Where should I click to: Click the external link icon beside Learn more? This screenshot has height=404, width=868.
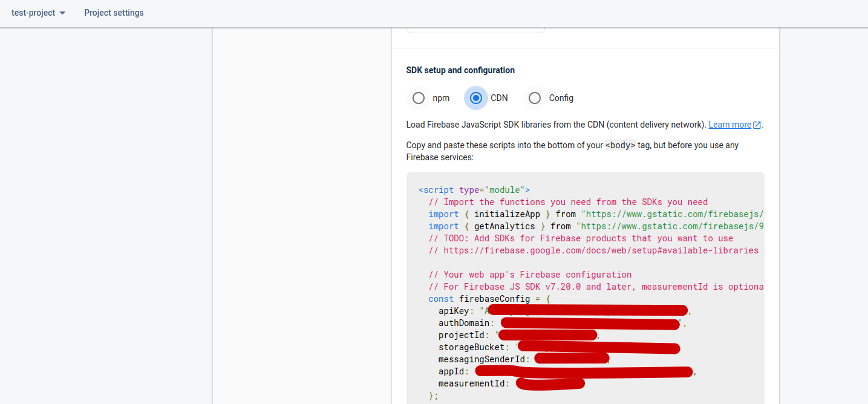tap(757, 125)
